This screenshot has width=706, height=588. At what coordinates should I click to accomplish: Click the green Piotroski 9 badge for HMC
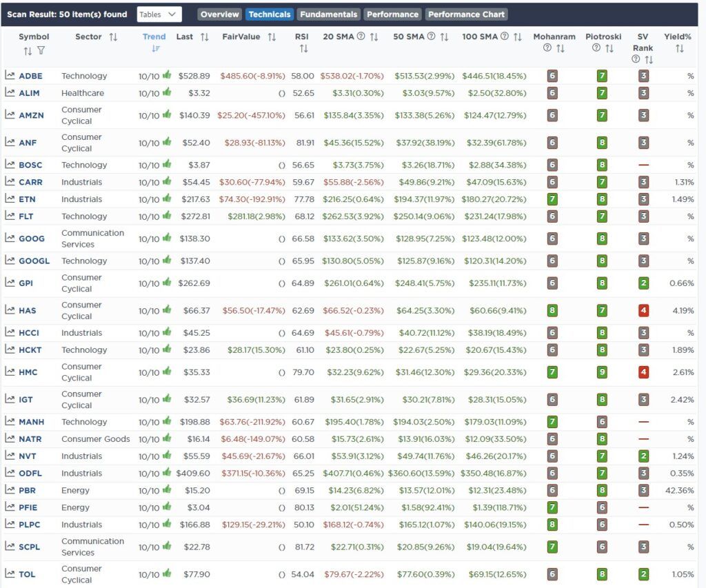(x=602, y=372)
